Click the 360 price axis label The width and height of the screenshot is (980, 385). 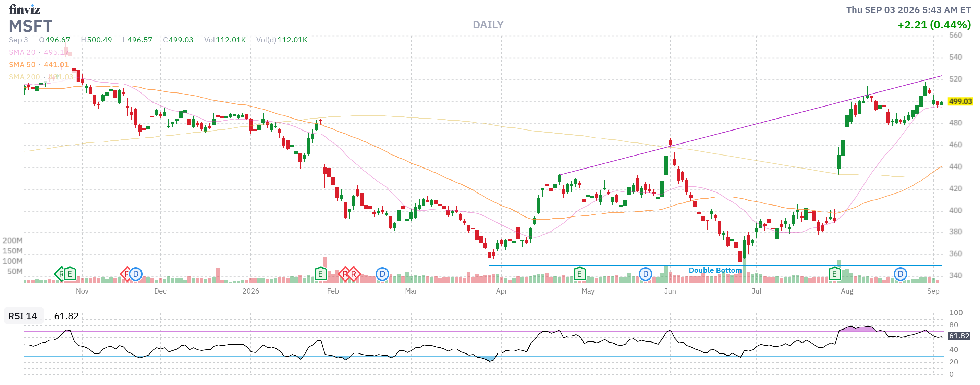pyautogui.click(x=956, y=254)
